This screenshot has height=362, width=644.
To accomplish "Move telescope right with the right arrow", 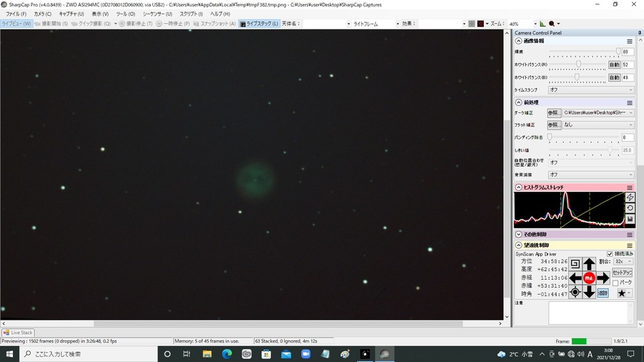I will 603,278.
